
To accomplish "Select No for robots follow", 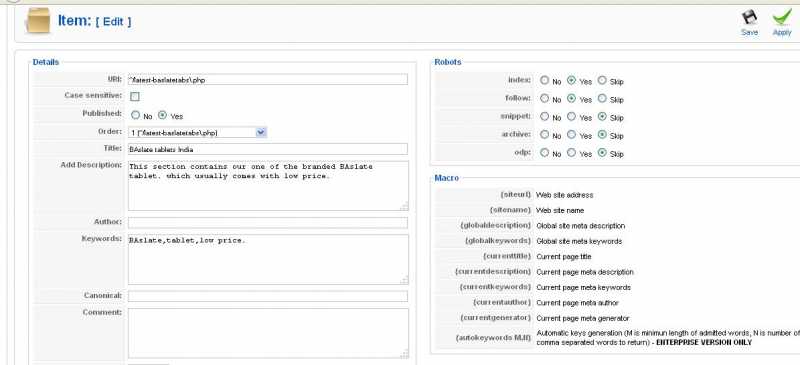I will (544, 99).
